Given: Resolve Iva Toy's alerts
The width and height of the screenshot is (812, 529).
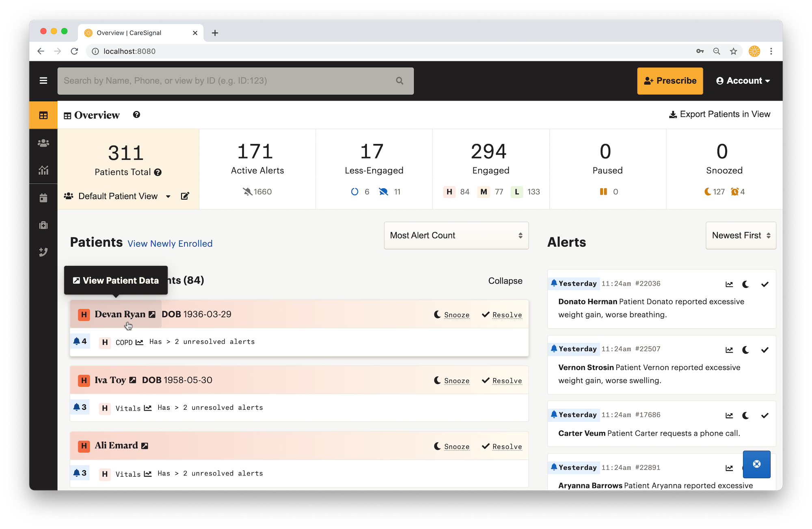Looking at the screenshot, I should (x=502, y=381).
